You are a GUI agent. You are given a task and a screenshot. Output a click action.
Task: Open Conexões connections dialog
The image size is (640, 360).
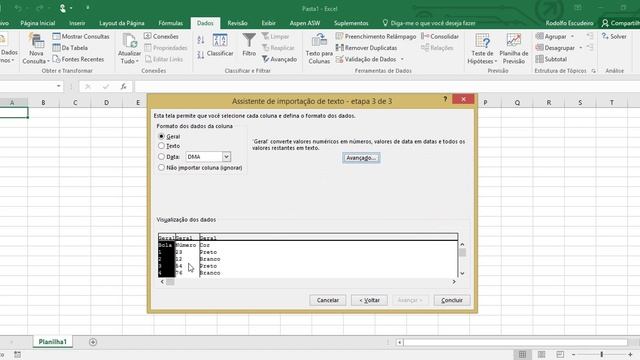coord(161,36)
